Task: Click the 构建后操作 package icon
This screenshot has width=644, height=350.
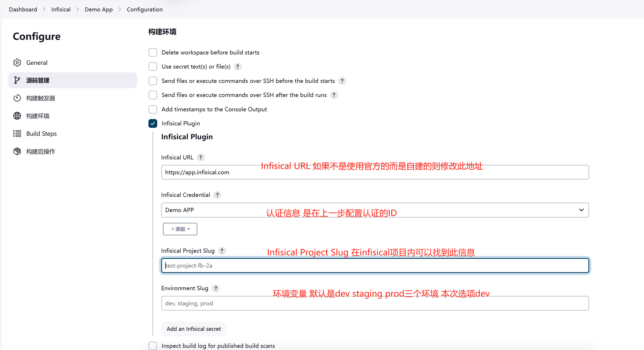Action: point(17,151)
